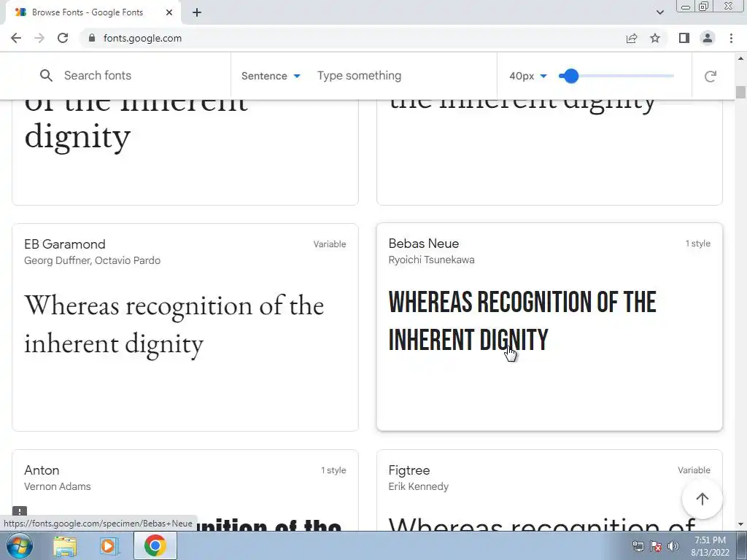Click designer name Ryoichi Tsunekawa

click(x=431, y=260)
